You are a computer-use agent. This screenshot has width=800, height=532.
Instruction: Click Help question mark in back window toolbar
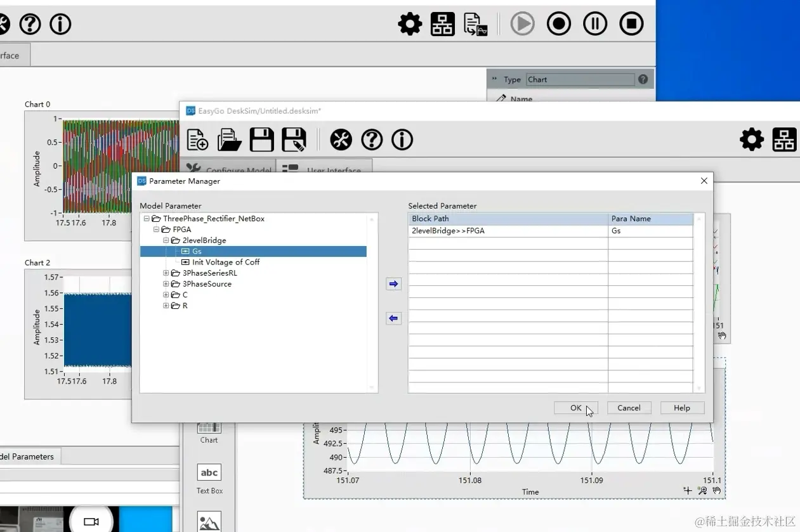point(30,24)
